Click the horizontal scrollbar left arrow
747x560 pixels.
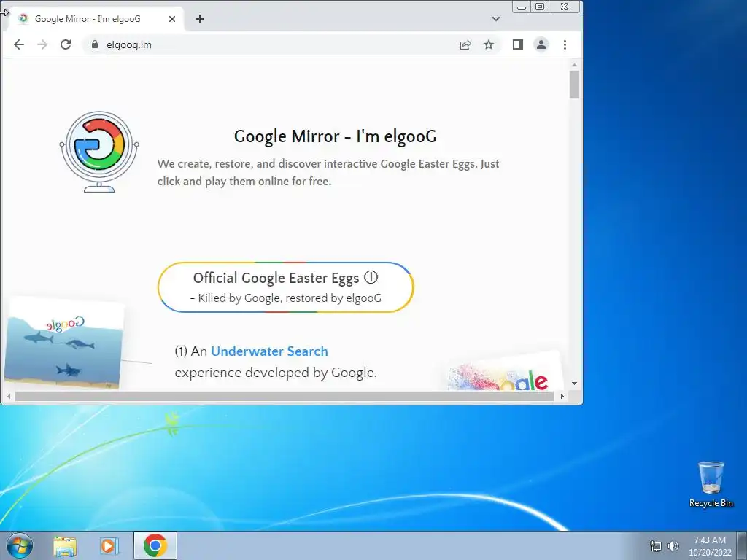[9, 396]
